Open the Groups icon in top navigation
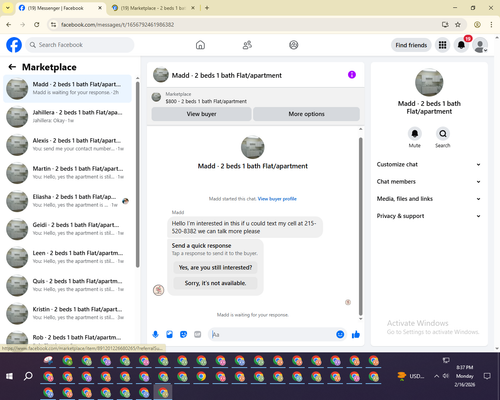 (294, 45)
